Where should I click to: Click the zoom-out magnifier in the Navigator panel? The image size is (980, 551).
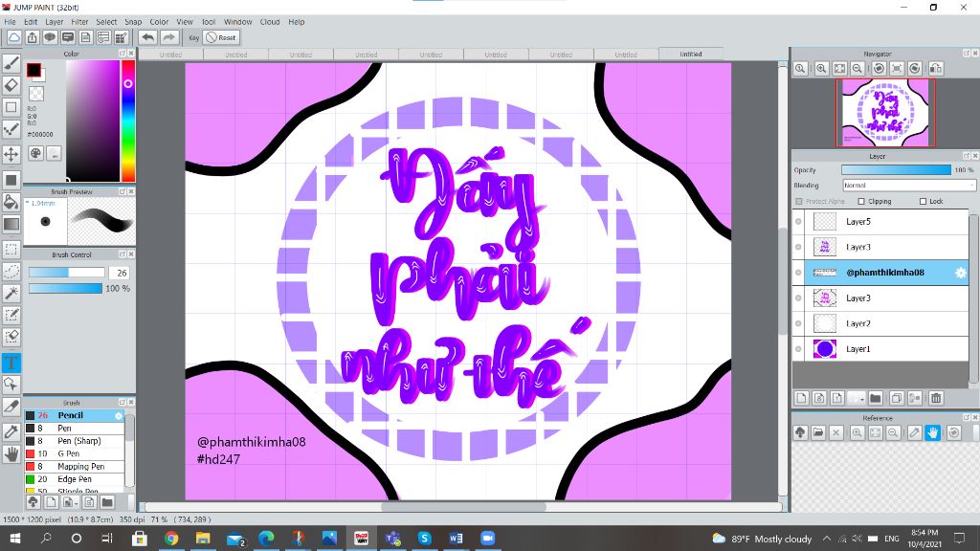point(857,69)
